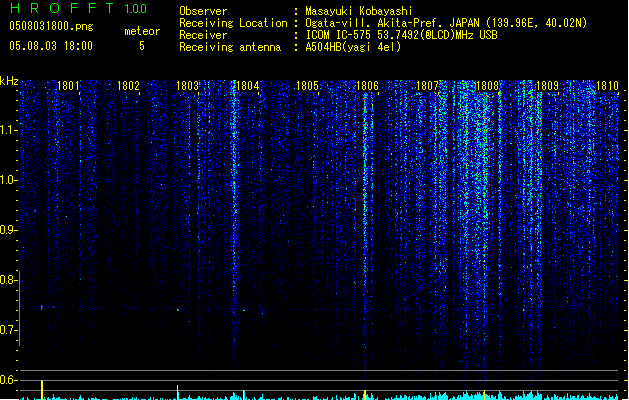Click the 0.8 kHz axis label

coord(8,280)
